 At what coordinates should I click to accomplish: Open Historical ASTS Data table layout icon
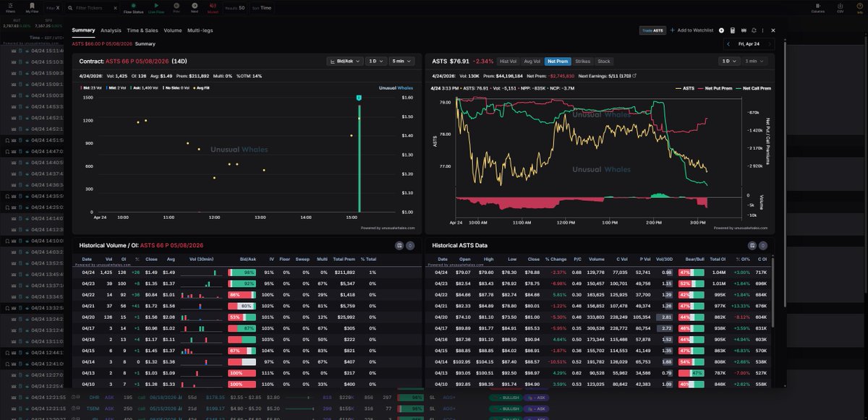[x=752, y=246]
